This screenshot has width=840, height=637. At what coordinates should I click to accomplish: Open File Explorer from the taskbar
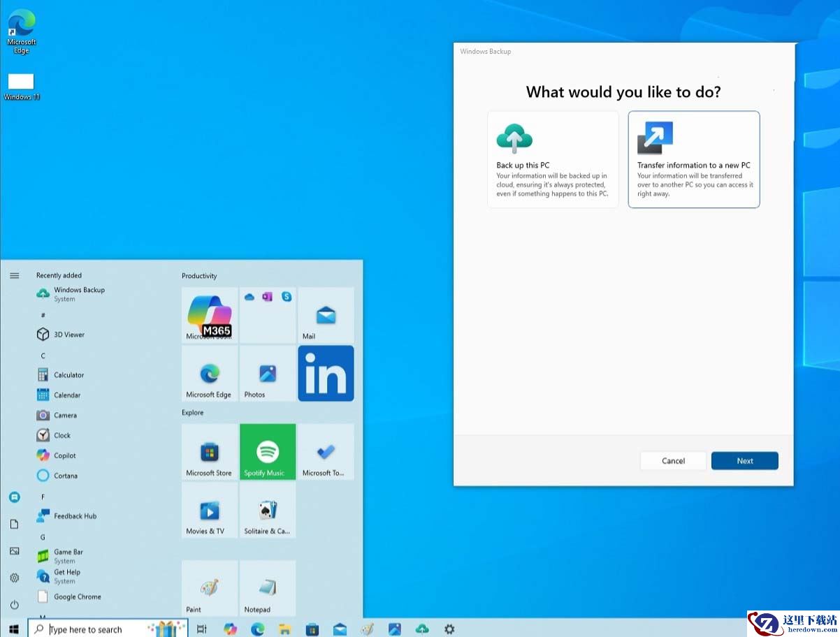285,629
